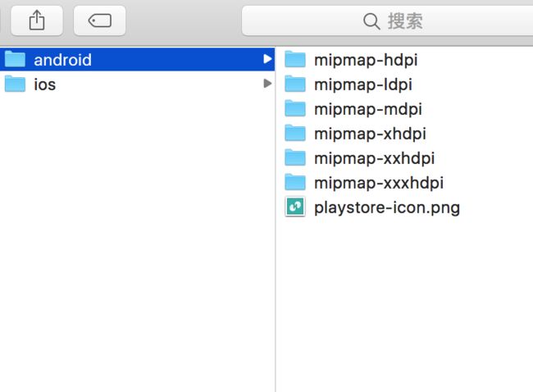Image resolution: width=533 pixels, height=392 pixels.
Task: Select the mipmap-xxhdpi folder icon
Action: click(295, 157)
